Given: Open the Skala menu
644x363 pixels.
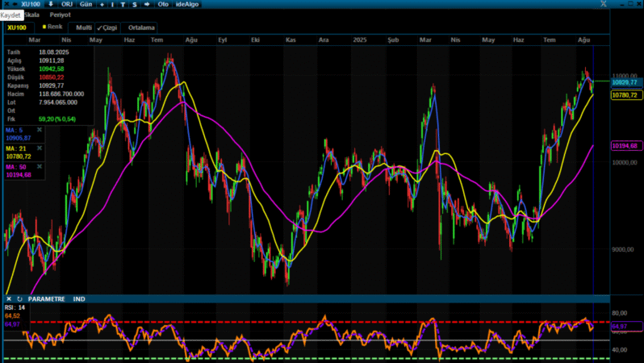Looking at the screenshot, I should [x=31, y=15].
